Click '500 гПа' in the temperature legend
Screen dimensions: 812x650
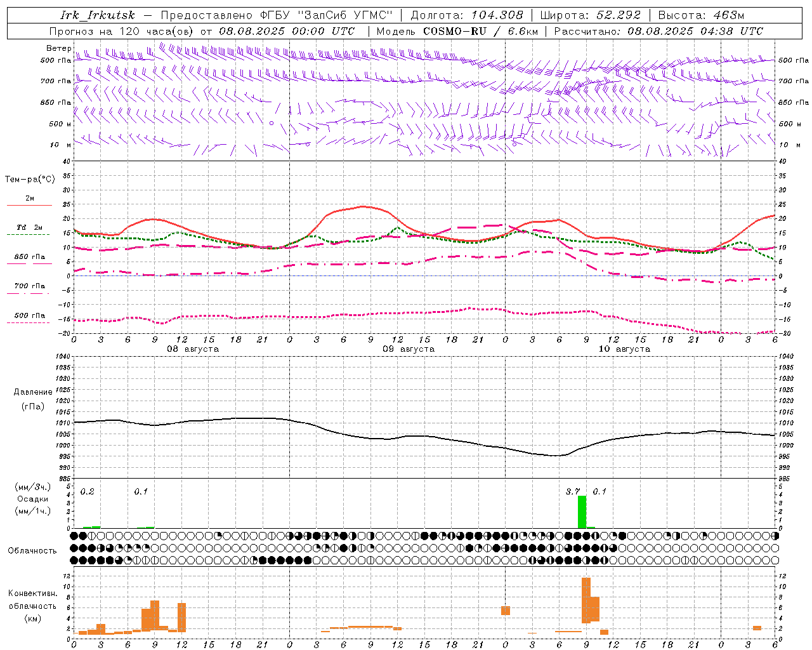tap(30, 315)
